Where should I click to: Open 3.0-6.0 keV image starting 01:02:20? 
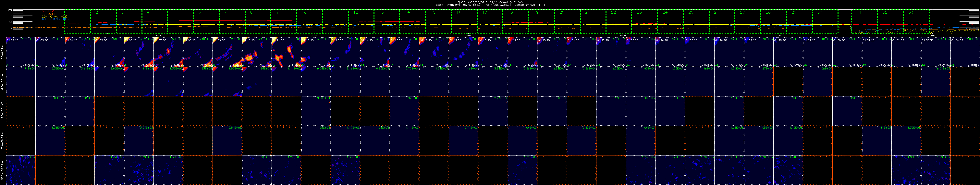tap(21, 52)
